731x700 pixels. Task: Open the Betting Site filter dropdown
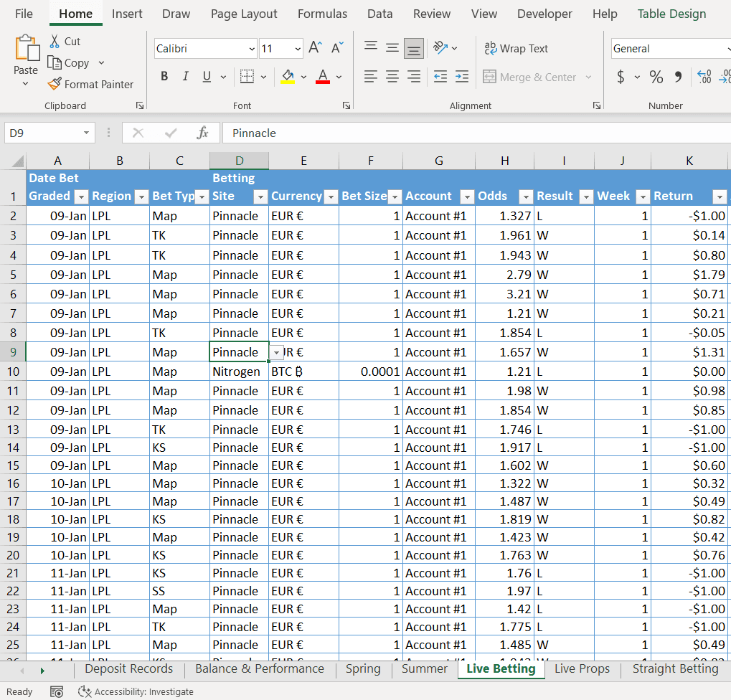[260, 196]
